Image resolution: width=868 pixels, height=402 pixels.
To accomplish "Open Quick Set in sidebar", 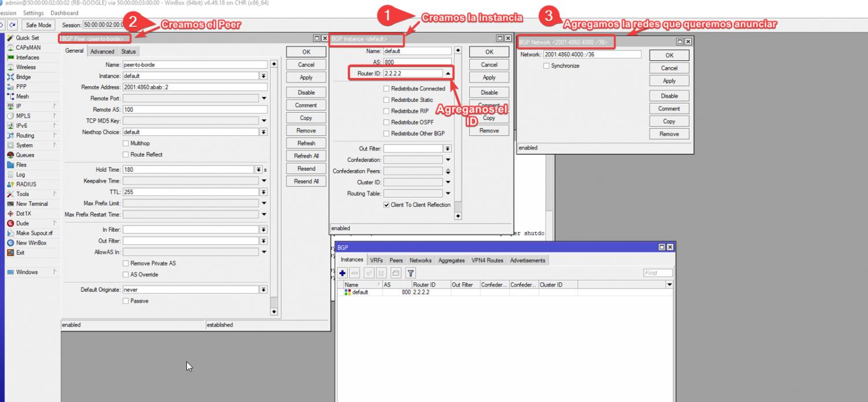I will click(27, 38).
